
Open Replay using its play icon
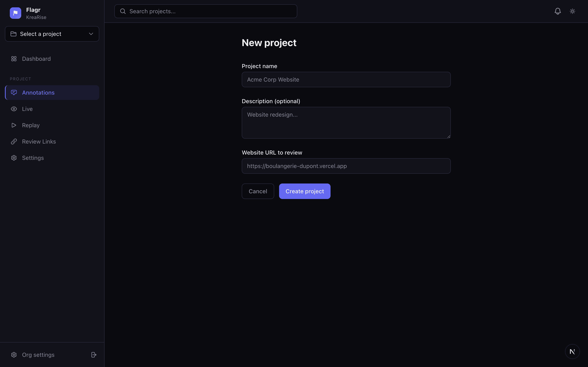pyautogui.click(x=14, y=125)
